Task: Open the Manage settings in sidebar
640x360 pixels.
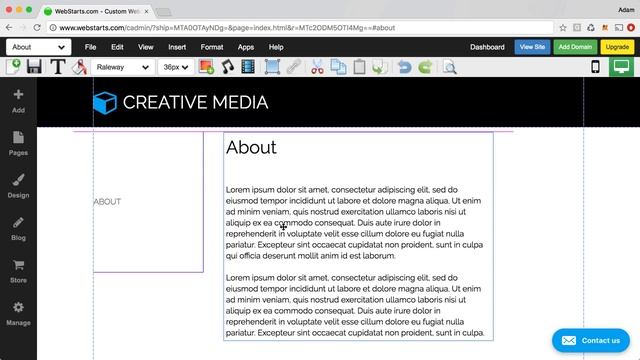Action: point(18,313)
